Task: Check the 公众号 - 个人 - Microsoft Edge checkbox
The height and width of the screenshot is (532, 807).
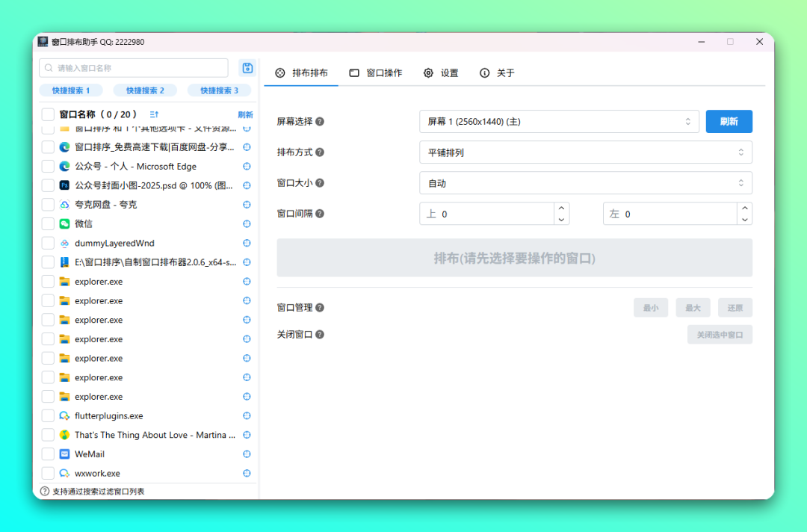Action: click(48, 166)
